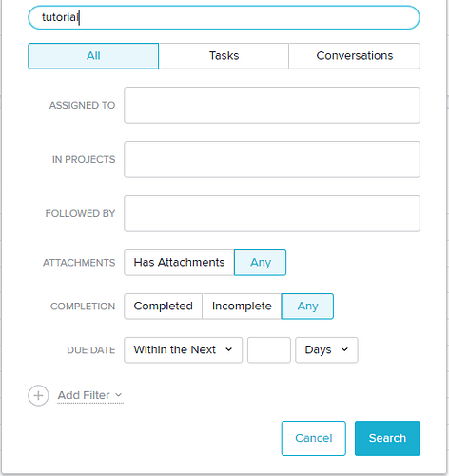Focus the Followed By field

[x=272, y=213]
